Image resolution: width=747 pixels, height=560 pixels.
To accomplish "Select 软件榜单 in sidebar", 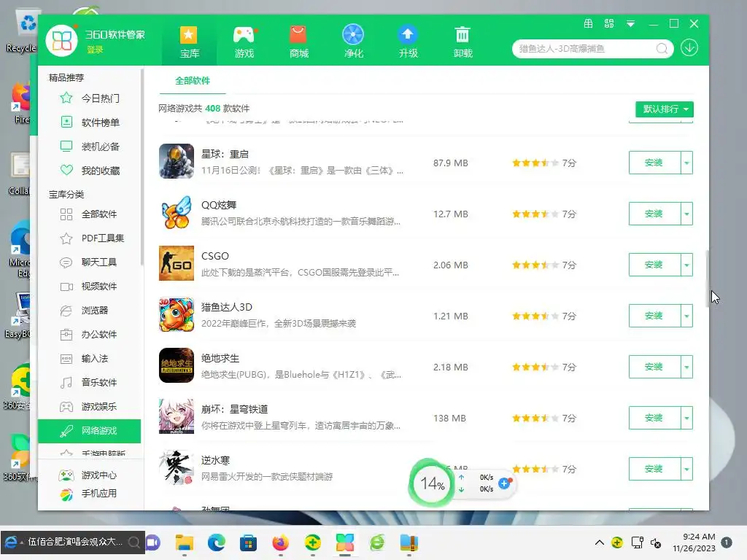I will [x=90, y=122].
